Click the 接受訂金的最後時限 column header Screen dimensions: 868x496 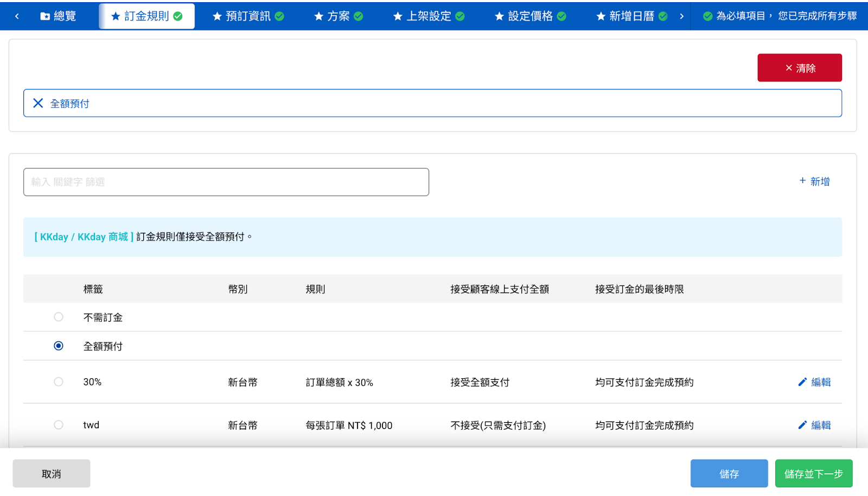[640, 289]
